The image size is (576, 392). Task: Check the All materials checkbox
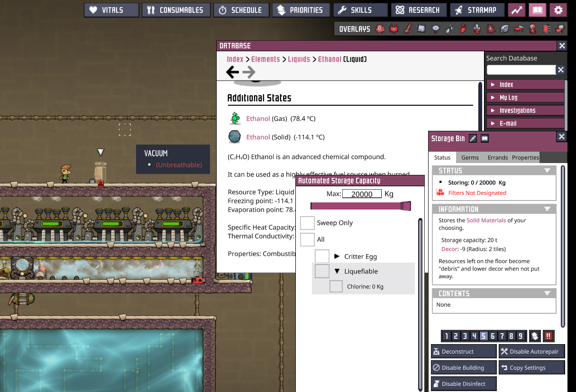(x=307, y=239)
